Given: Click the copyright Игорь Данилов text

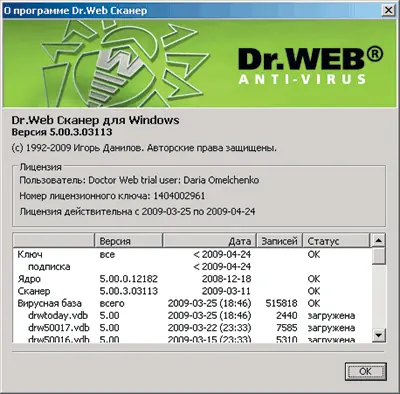Looking at the screenshot, I should click(144, 148).
